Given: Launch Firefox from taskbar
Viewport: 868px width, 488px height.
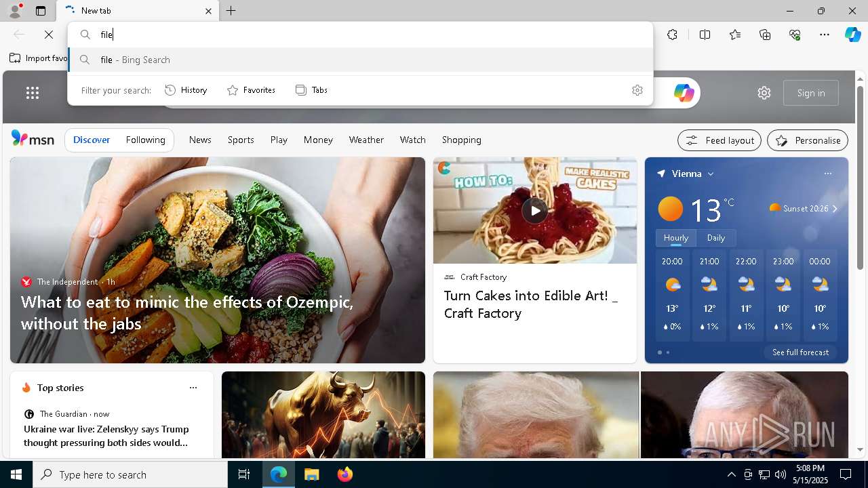Looking at the screenshot, I should 345,474.
